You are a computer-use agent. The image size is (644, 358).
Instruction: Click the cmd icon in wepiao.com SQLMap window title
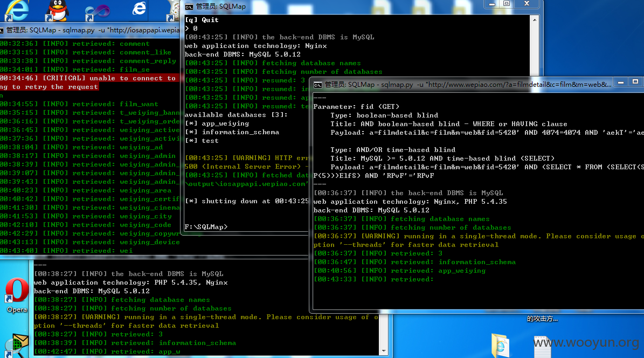(318, 85)
